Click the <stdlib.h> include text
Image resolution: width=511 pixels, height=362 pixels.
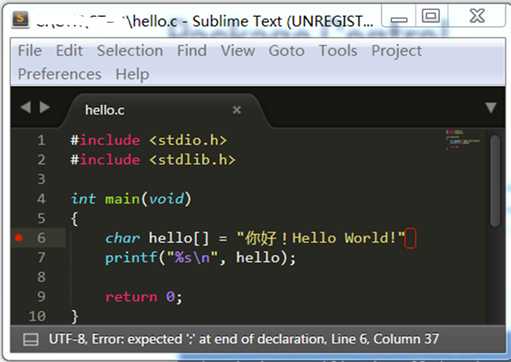(193, 160)
